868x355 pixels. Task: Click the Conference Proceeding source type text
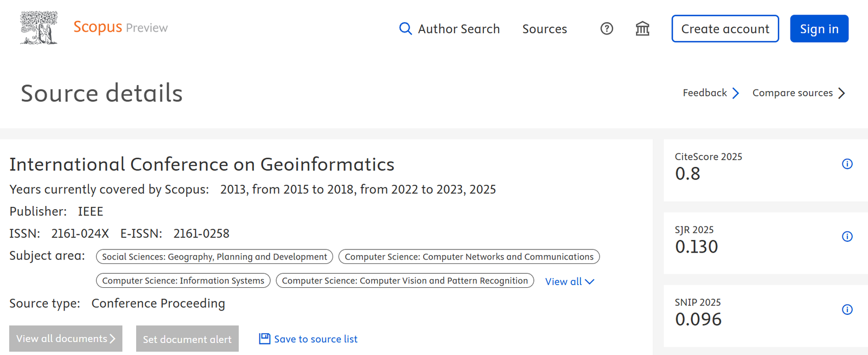(158, 304)
